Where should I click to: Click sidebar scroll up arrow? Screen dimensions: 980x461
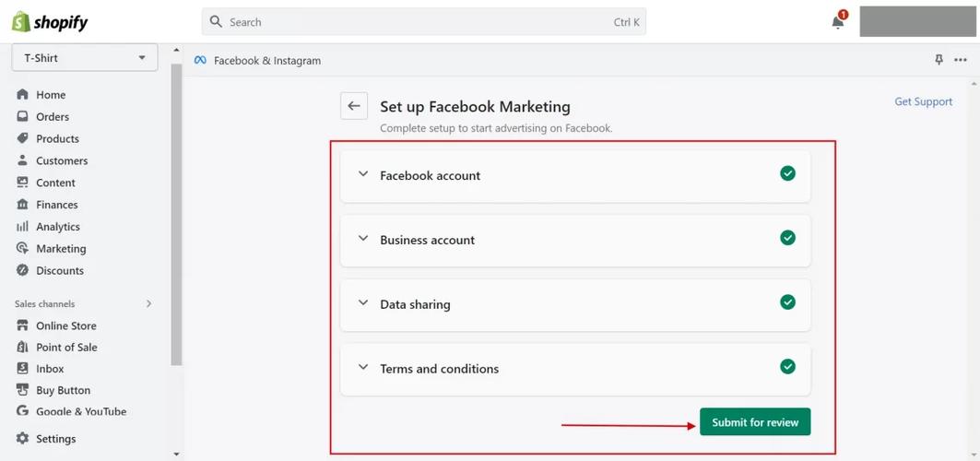click(176, 51)
